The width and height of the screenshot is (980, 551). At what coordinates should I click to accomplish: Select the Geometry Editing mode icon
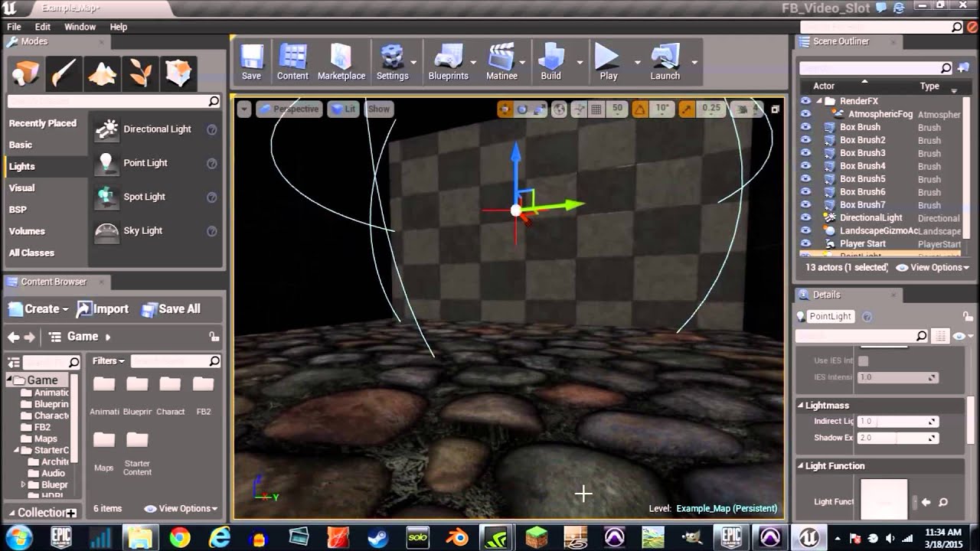pyautogui.click(x=179, y=73)
